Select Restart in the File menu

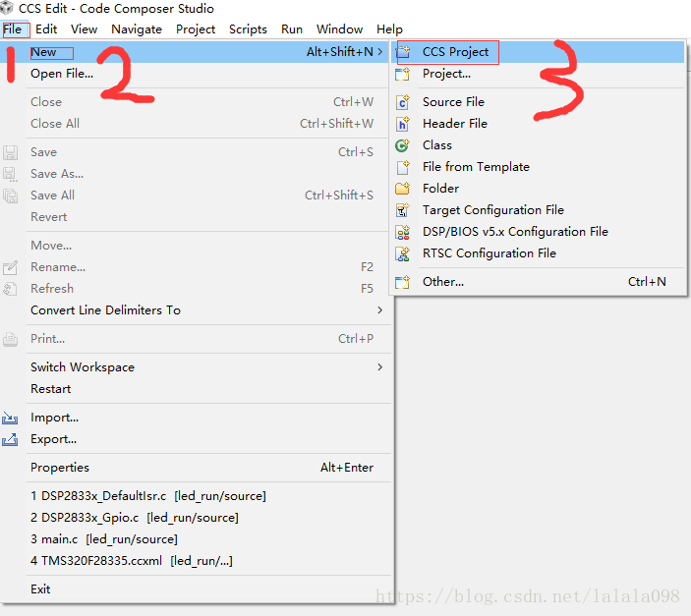point(194,389)
